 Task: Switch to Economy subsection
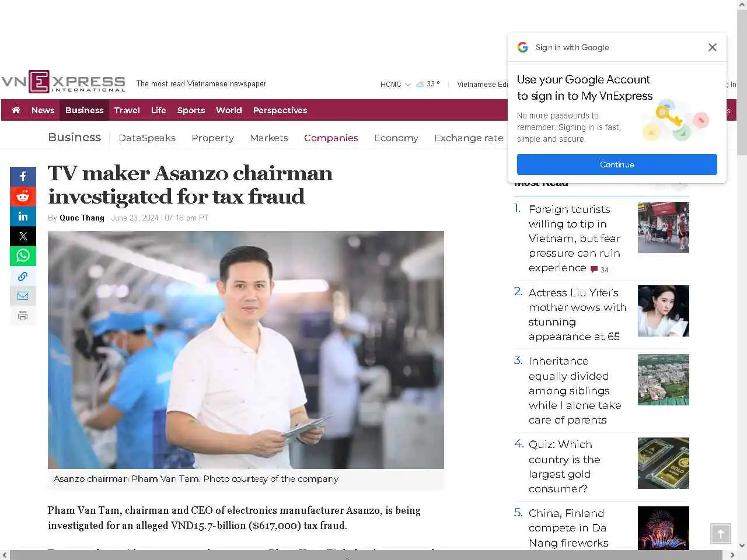pyautogui.click(x=396, y=138)
